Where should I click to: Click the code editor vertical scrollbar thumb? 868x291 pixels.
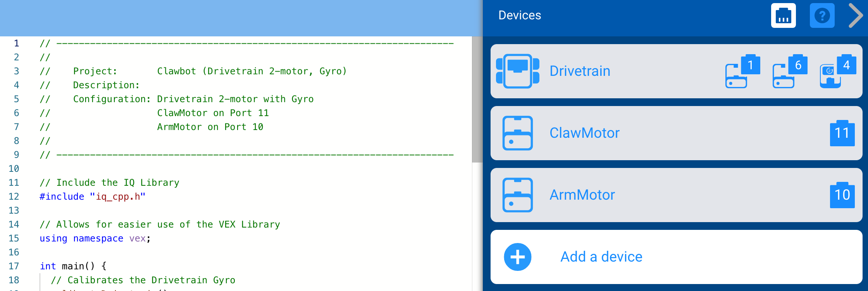tap(477, 99)
